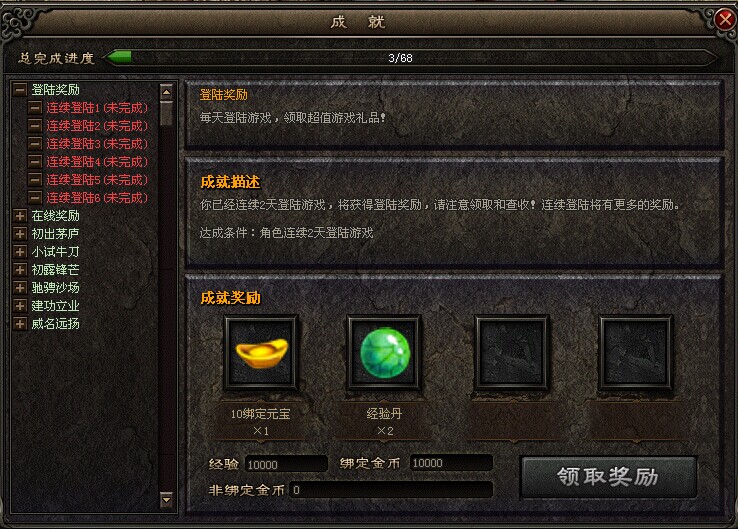Screen dimensions: 738x529
Task: Open the 威名远扬 achievement category
Action: point(56,323)
